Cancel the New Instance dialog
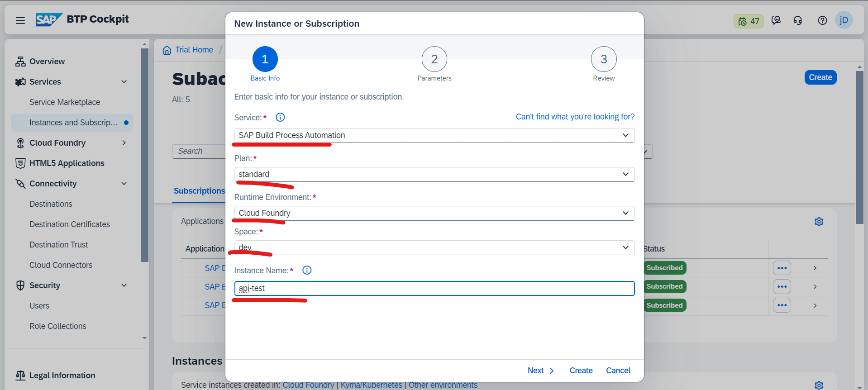 618,371
